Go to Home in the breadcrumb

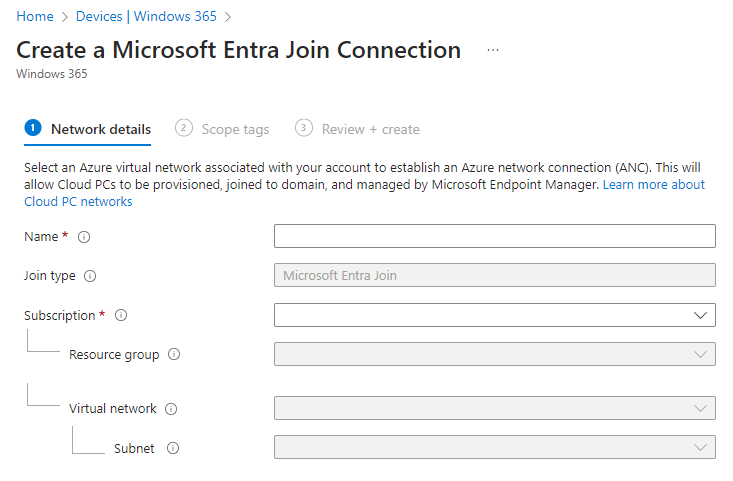(35, 17)
